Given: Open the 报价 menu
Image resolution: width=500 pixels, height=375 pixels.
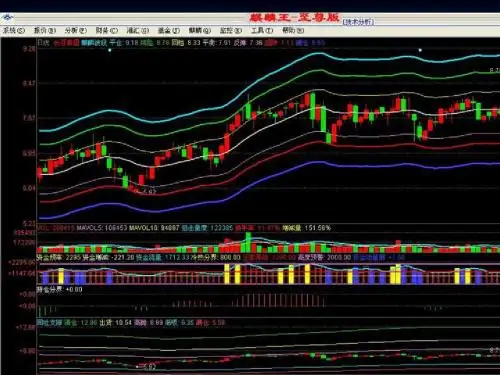Looking at the screenshot, I should point(44,30).
